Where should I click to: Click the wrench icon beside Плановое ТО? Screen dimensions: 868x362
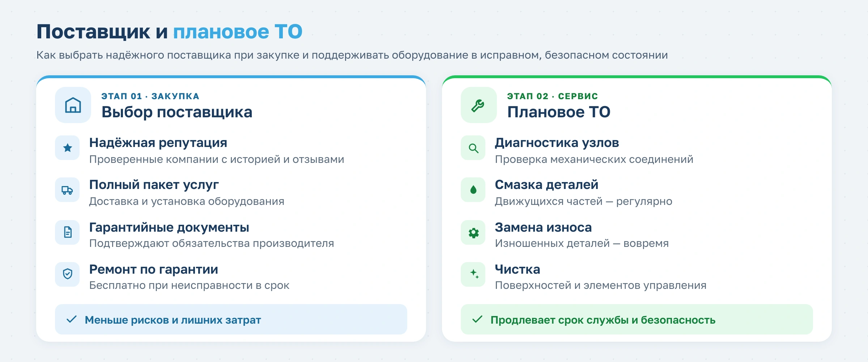point(479,105)
